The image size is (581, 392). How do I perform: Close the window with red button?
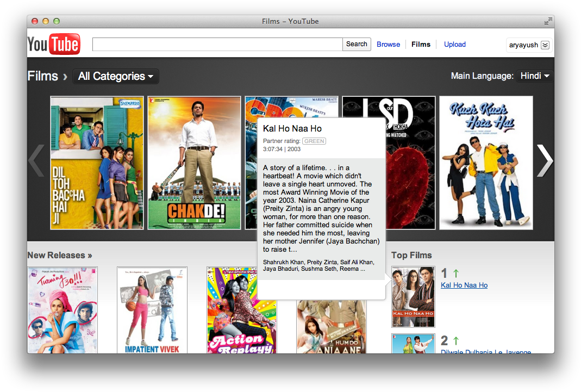tap(35, 21)
